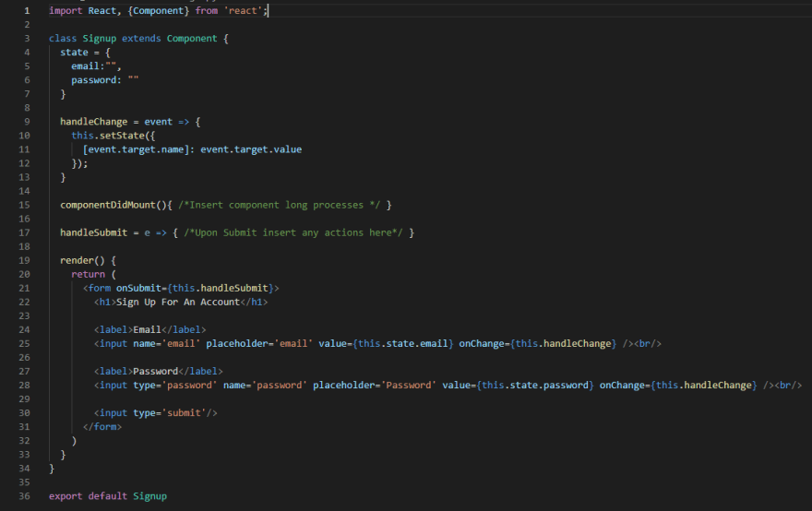Click comment 'Insert component long processes'
812x511 pixels.
click(279, 205)
